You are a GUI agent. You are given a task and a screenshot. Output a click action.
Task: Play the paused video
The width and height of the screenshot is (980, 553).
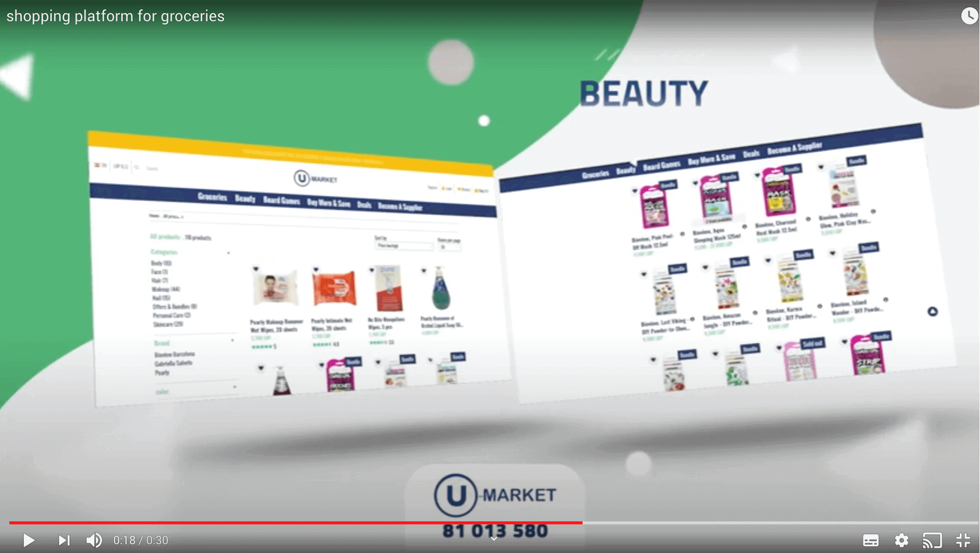coord(29,540)
